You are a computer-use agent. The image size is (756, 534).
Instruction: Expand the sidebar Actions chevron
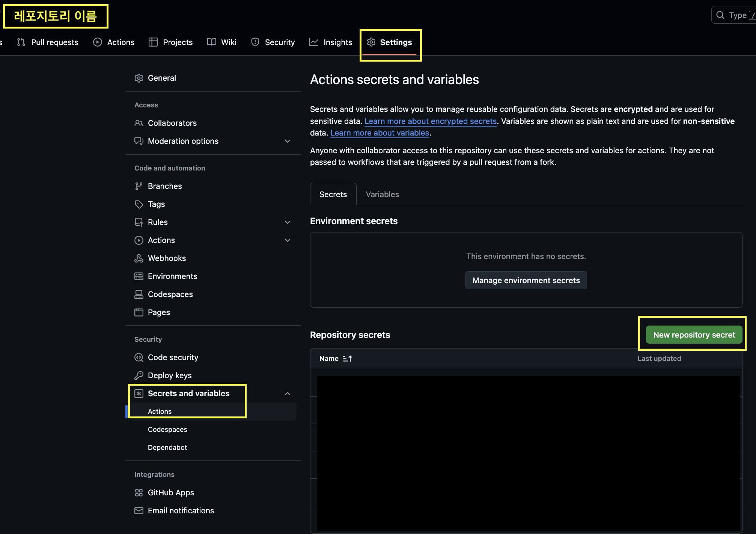pyautogui.click(x=288, y=240)
